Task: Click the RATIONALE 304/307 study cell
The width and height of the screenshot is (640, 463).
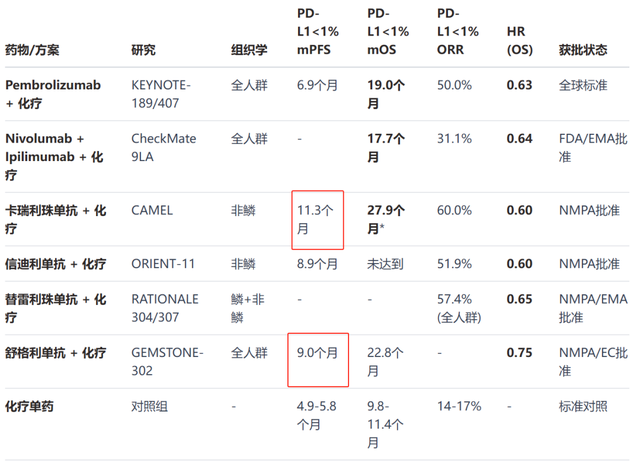Action: click(166, 308)
